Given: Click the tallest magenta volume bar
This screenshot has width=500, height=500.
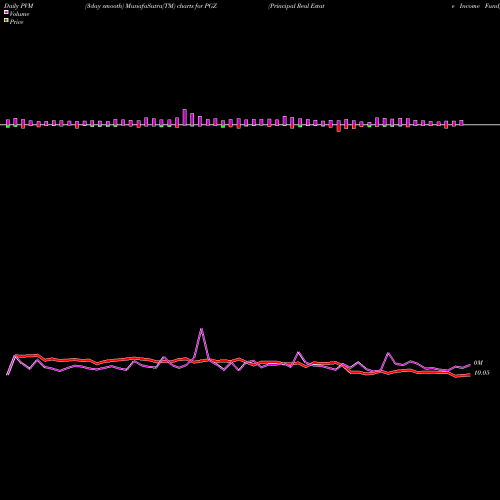Looking at the screenshot, I should tap(185, 117).
